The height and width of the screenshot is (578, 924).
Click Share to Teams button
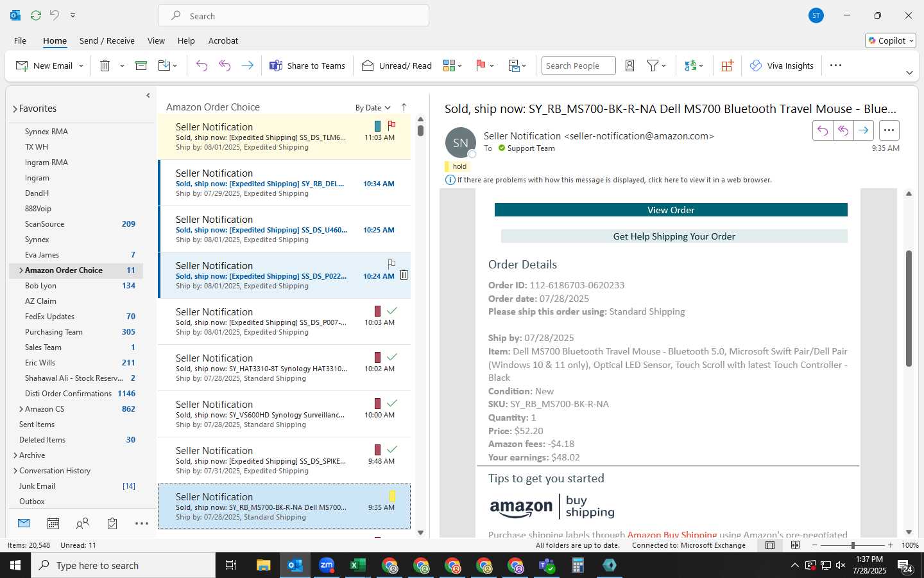[x=307, y=66]
